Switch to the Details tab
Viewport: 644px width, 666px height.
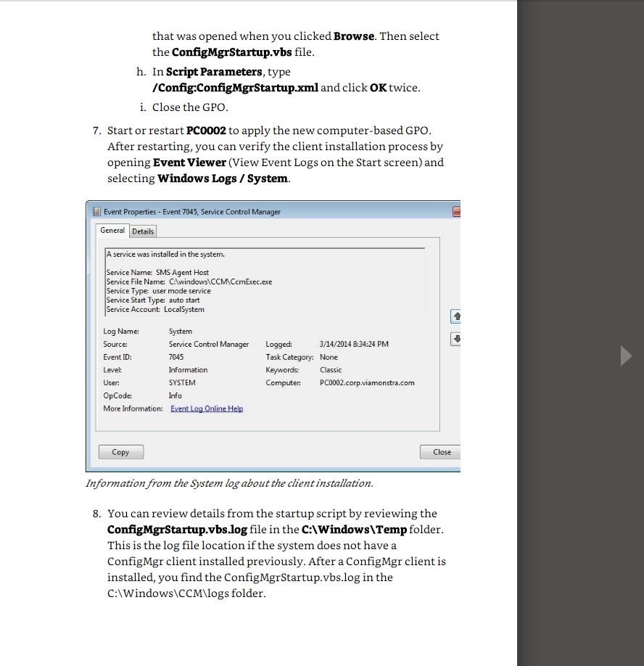(143, 231)
